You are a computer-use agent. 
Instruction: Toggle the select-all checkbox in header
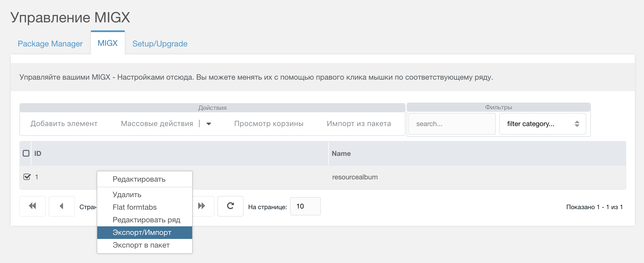[26, 153]
